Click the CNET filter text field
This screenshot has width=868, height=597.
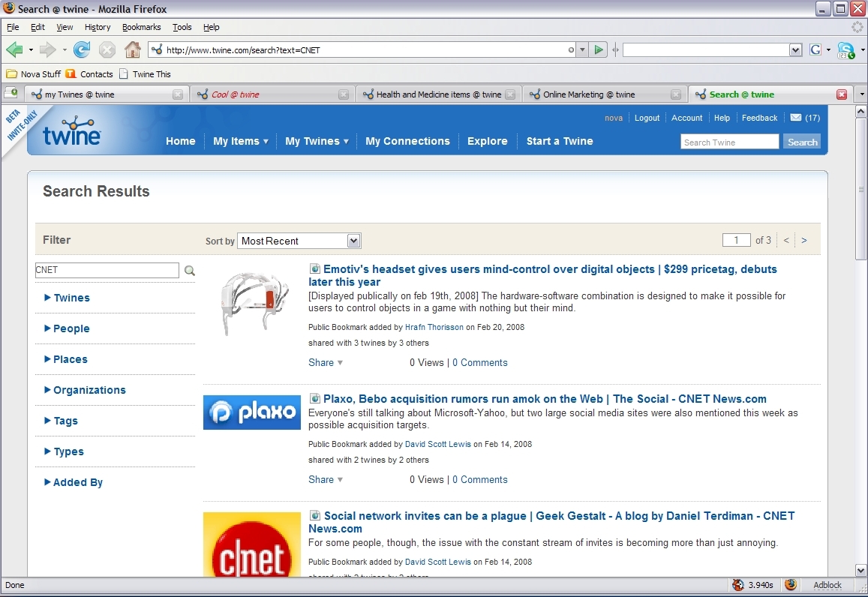coord(107,270)
